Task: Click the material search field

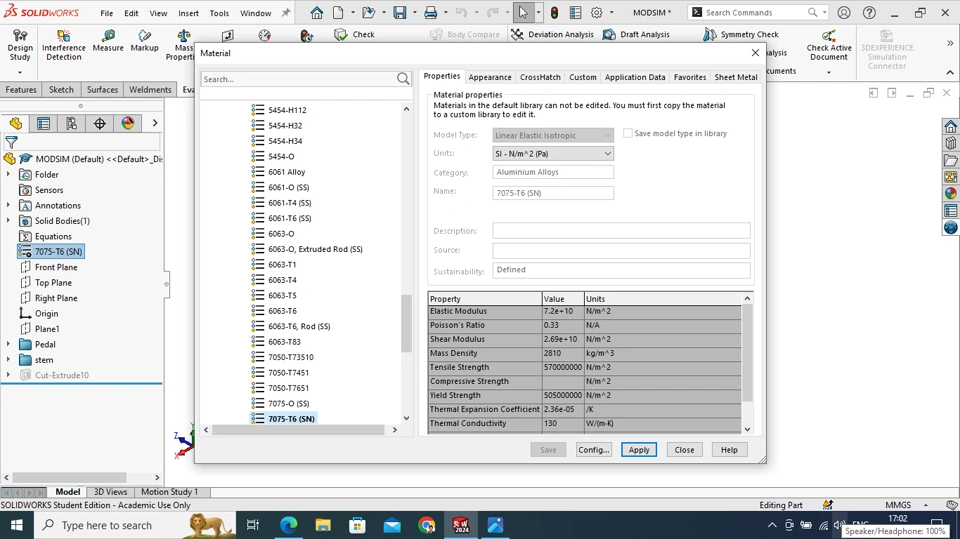Action: (x=298, y=79)
